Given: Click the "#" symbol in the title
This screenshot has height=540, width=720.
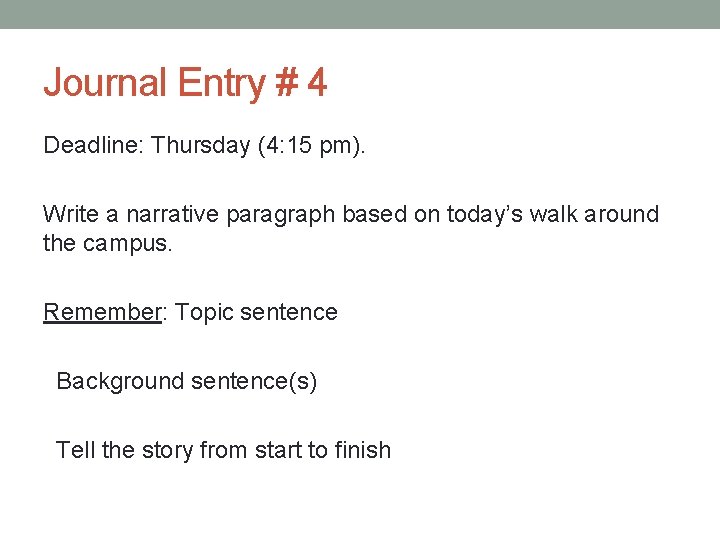Looking at the screenshot, I should [x=288, y=83].
